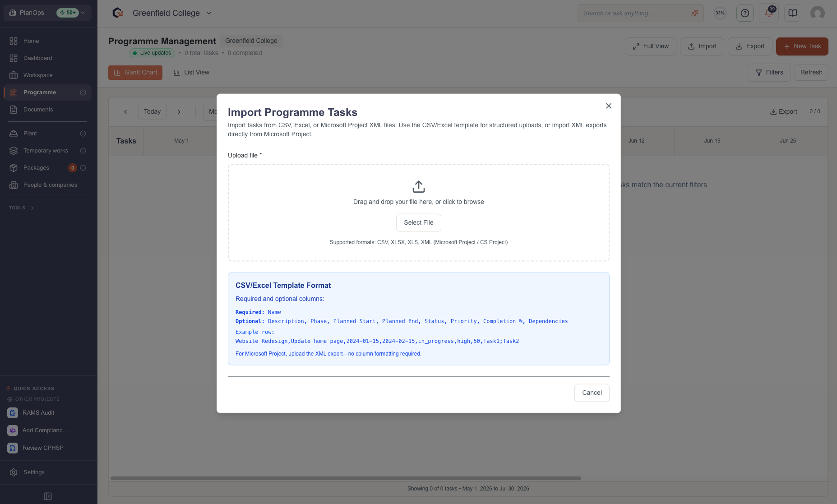Open Dashboard in sidebar
The image size is (837, 504).
(x=48, y=58)
